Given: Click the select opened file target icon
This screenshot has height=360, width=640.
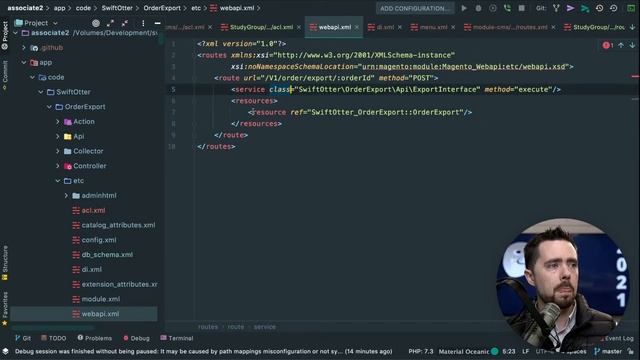Looking at the screenshot, I should point(96,23).
